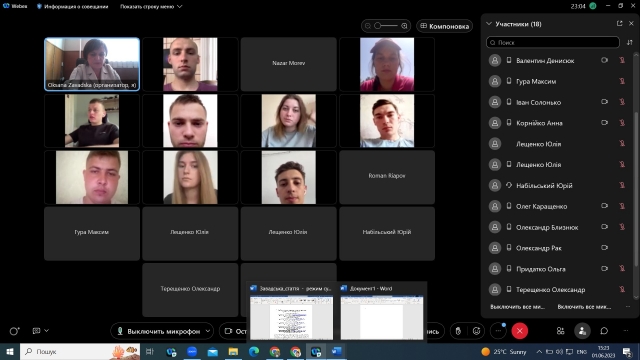Open Windows notification center
640x360 pixels.
627,351
